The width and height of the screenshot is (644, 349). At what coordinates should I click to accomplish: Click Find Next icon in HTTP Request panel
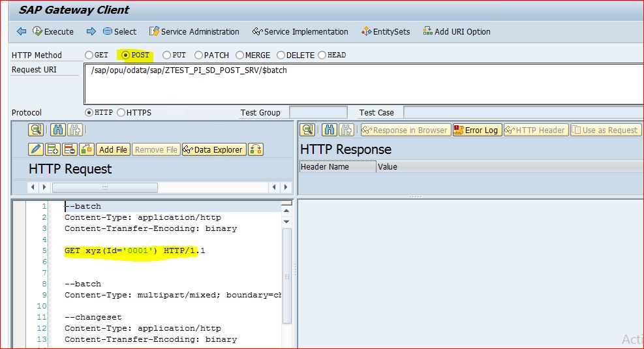click(75, 130)
